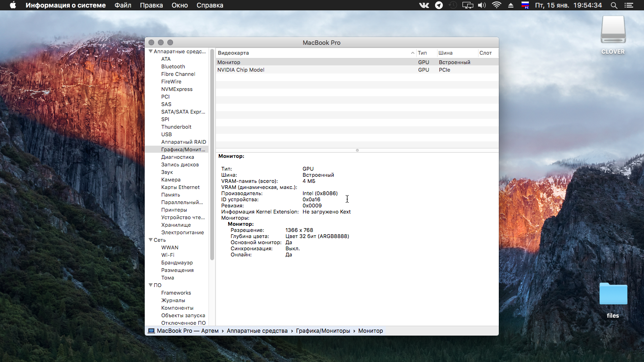Image resolution: width=644 pixels, height=362 pixels.
Task: Open the Окно menu
Action: pos(180,5)
